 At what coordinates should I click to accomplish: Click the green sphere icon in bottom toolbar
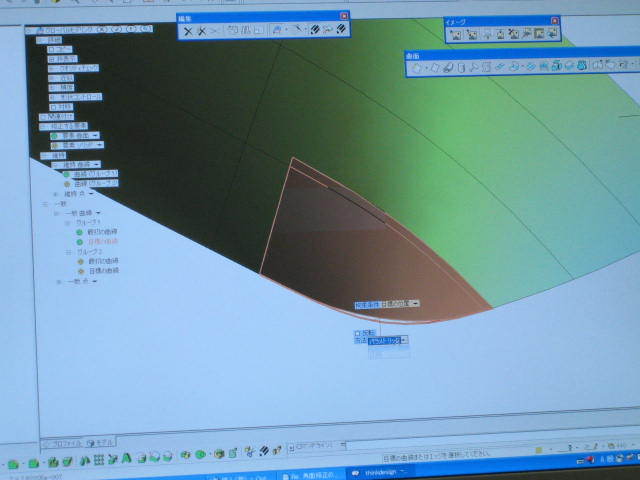(x=200, y=454)
